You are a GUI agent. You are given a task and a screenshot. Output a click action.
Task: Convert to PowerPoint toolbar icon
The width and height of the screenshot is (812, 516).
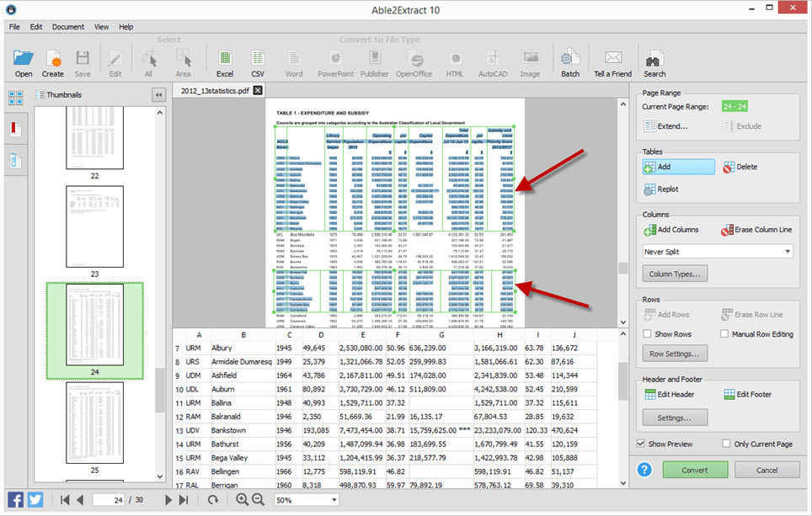pos(335,63)
